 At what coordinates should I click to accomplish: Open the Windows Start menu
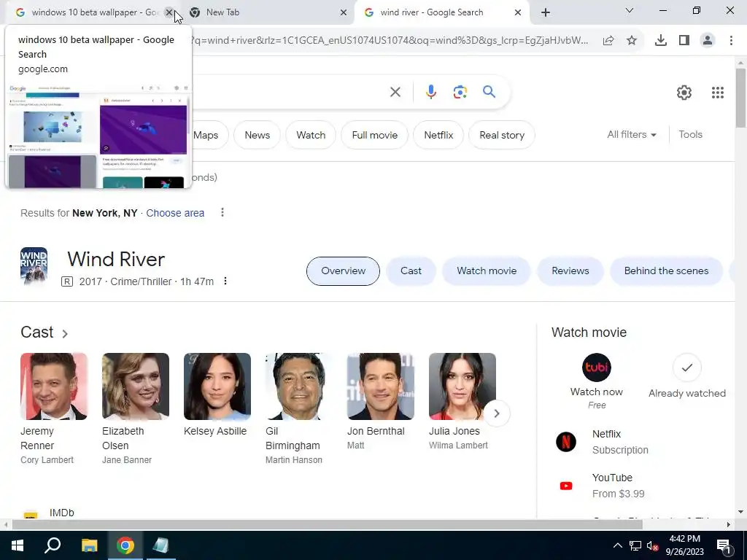[x=18, y=545]
